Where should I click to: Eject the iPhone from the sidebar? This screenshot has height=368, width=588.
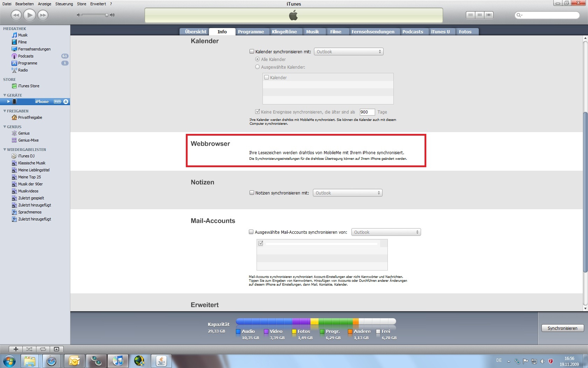(66, 102)
